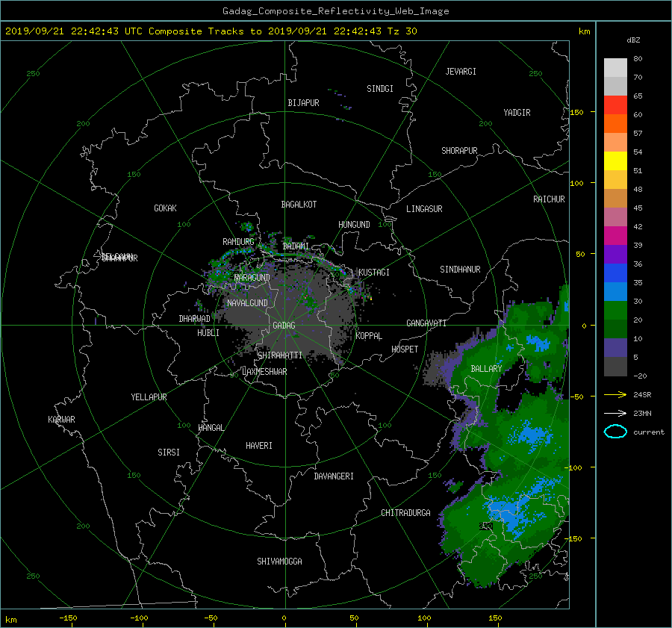Click the 'current' legend text
The height and width of the screenshot is (628, 672).
click(649, 432)
